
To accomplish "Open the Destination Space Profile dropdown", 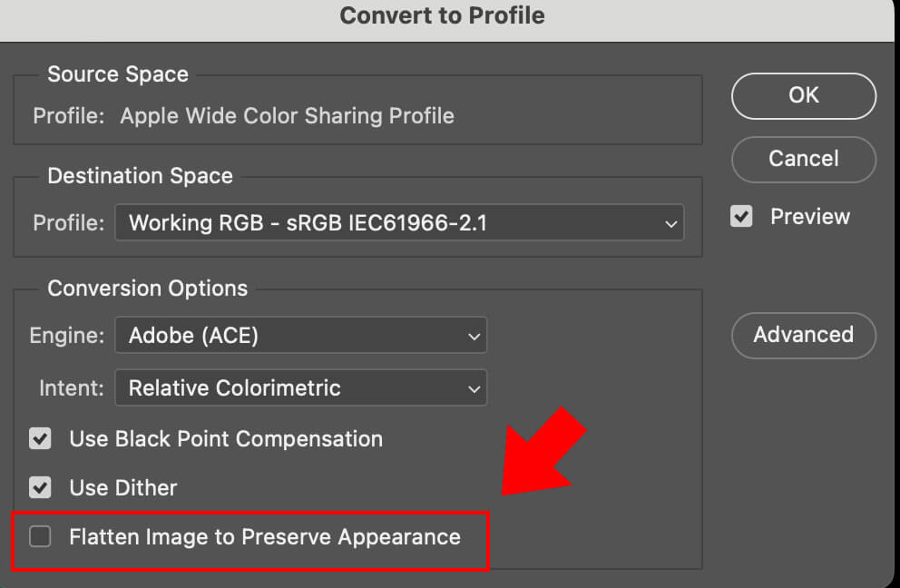I will tap(399, 222).
